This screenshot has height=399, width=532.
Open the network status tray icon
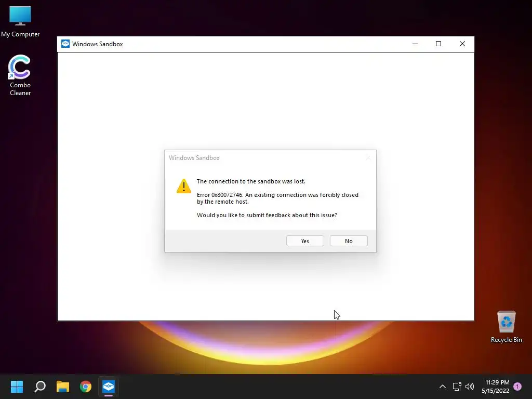(x=457, y=387)
